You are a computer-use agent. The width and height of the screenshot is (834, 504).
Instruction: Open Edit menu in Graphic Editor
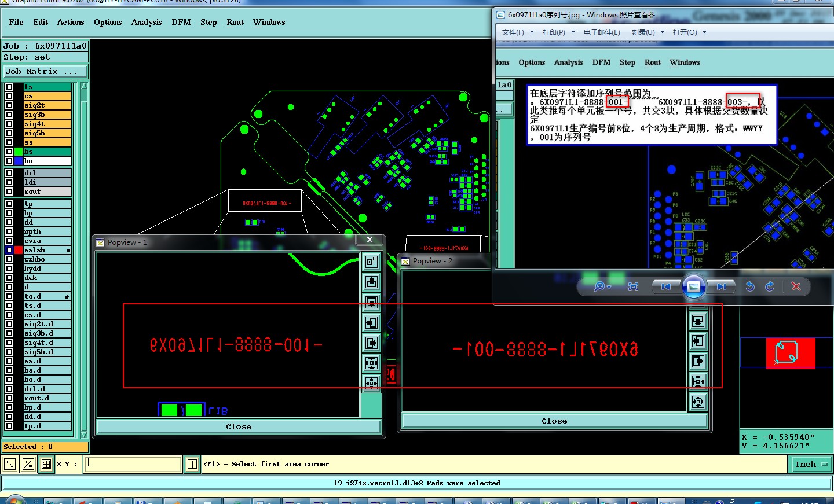41,22
